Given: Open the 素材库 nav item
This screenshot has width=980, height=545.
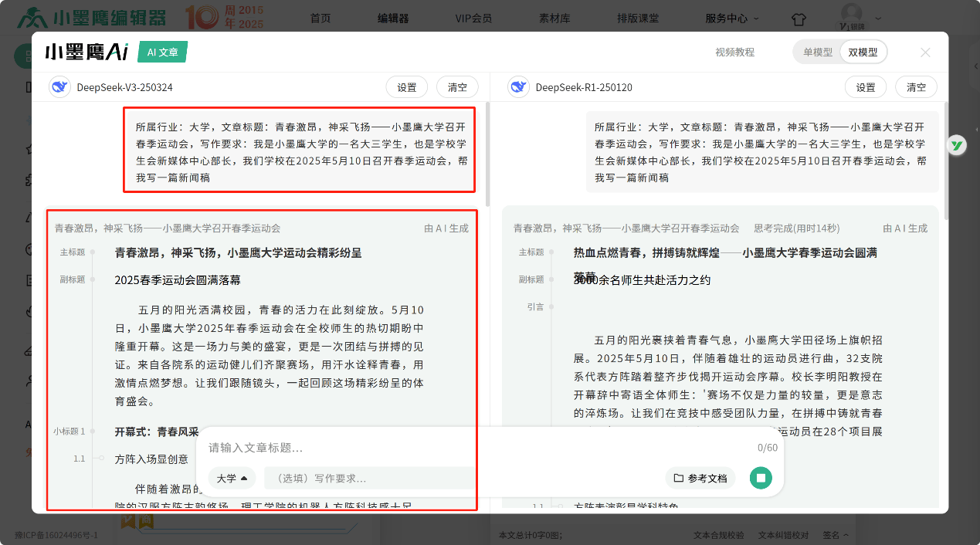Looking at the screenshot, I should click(554, 18).
